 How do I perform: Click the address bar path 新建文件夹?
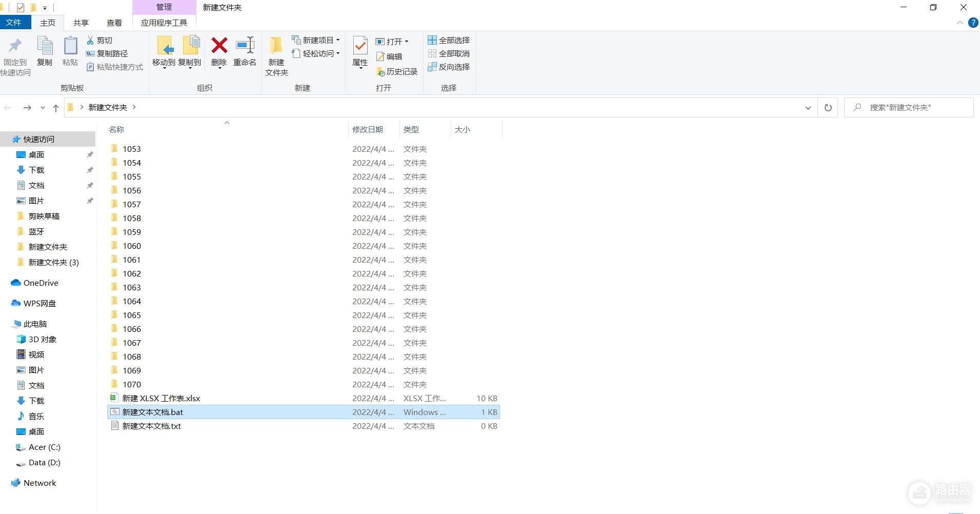(x=108, y=107)
